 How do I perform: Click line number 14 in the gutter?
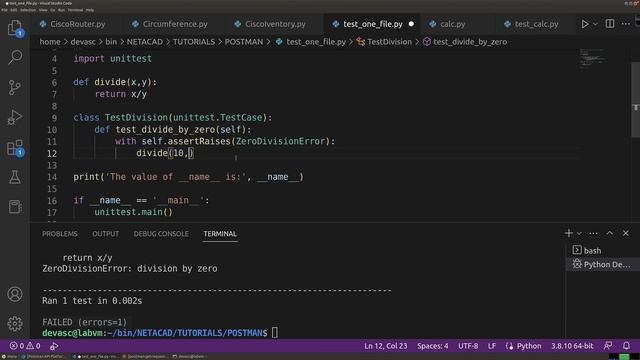click(x=52, y=177)
